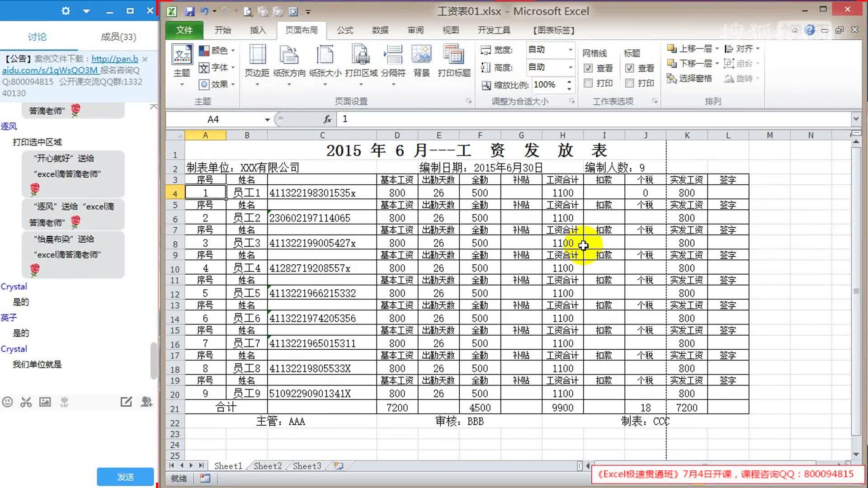Click the edit note icon in chat toolbar

126,402
